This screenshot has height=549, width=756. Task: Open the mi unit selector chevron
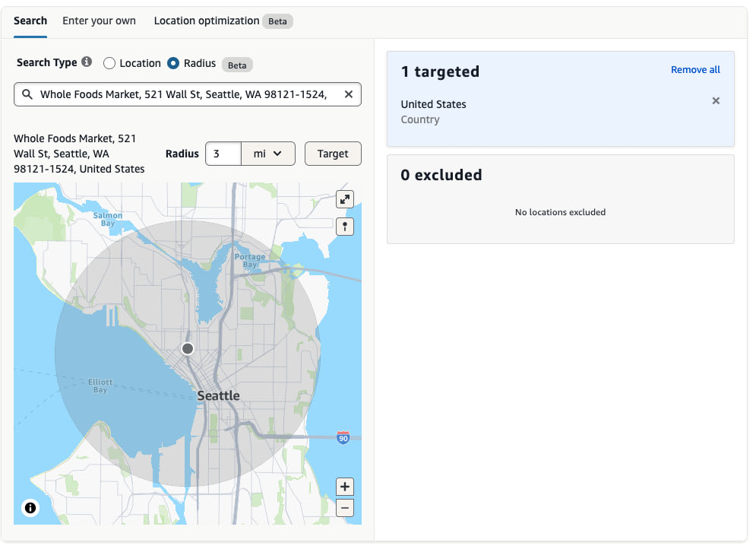click(277, 153)
